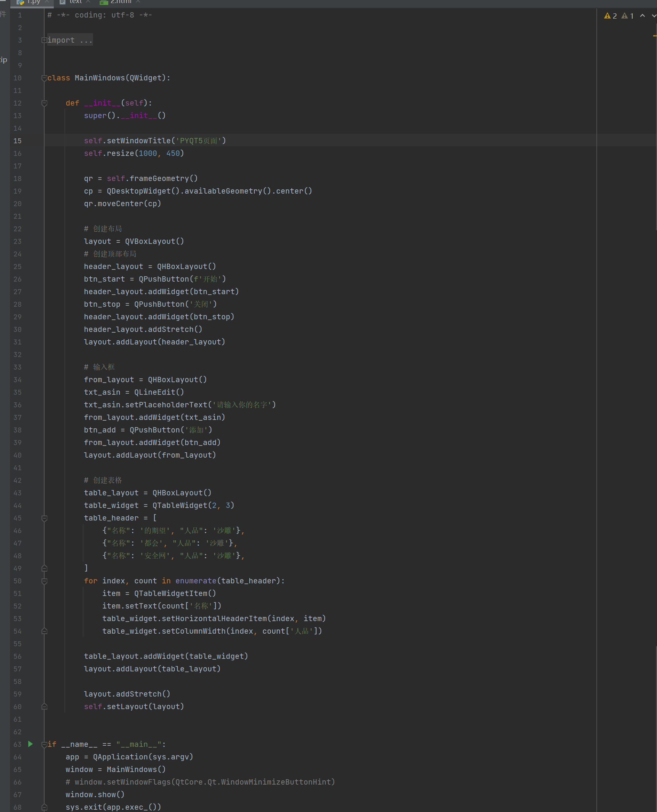Image resolution: width=657 pixels, height=812 pixels.
Task: Click the setPlaceholderText('请输入你的名字') line
Action: coord(180,405)
